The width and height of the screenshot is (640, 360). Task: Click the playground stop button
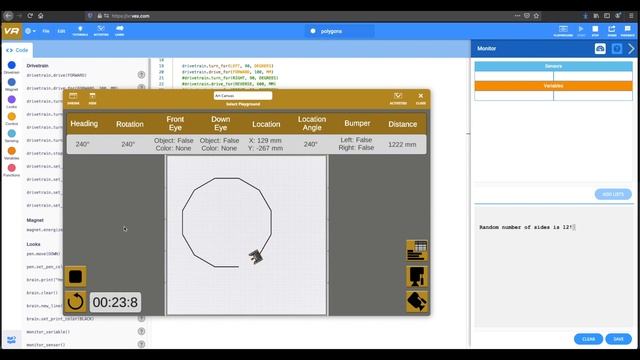coord(76,277)
